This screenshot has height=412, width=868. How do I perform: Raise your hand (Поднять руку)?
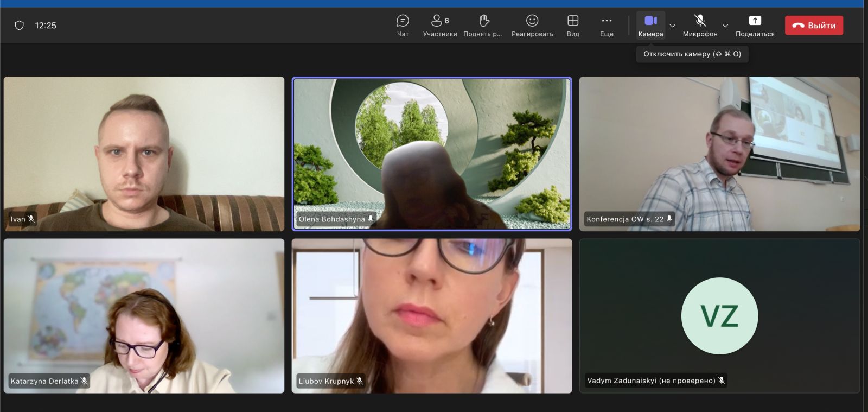[x=483, y=26]
